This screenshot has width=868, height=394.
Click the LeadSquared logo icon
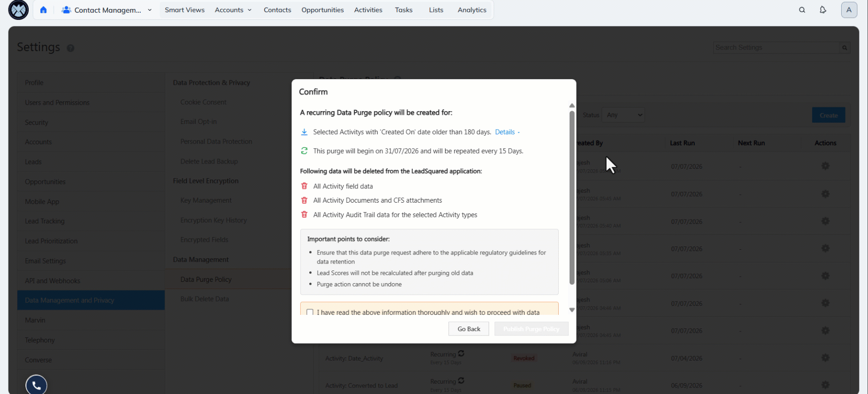pyautogui.click(x=19, y=10)
